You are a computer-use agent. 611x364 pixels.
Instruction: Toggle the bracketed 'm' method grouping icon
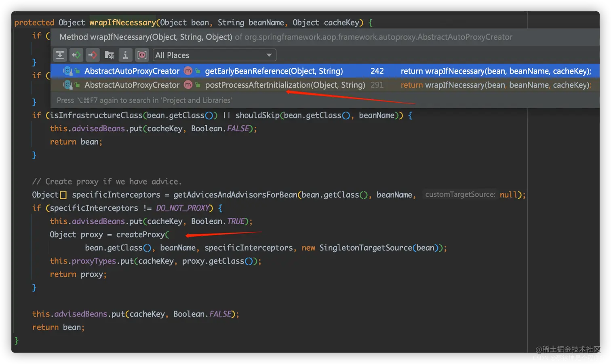tap(142, 55)
